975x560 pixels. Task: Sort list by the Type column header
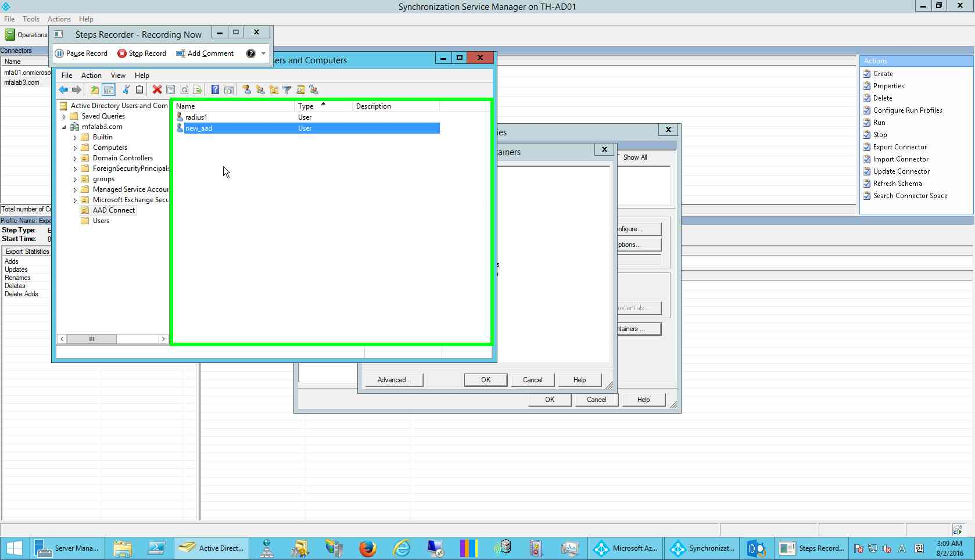point(323,106)
